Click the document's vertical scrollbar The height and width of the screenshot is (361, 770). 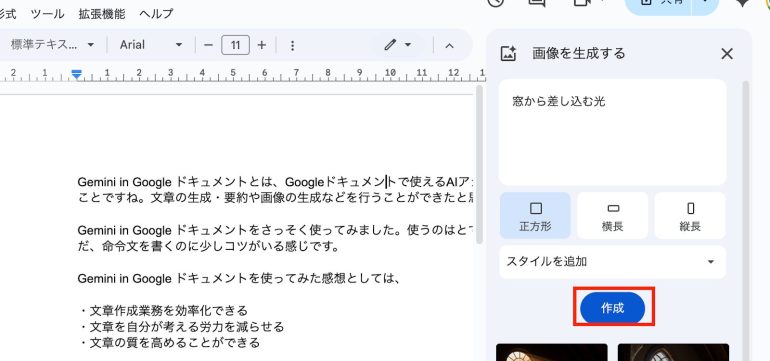tap(480, 165)
